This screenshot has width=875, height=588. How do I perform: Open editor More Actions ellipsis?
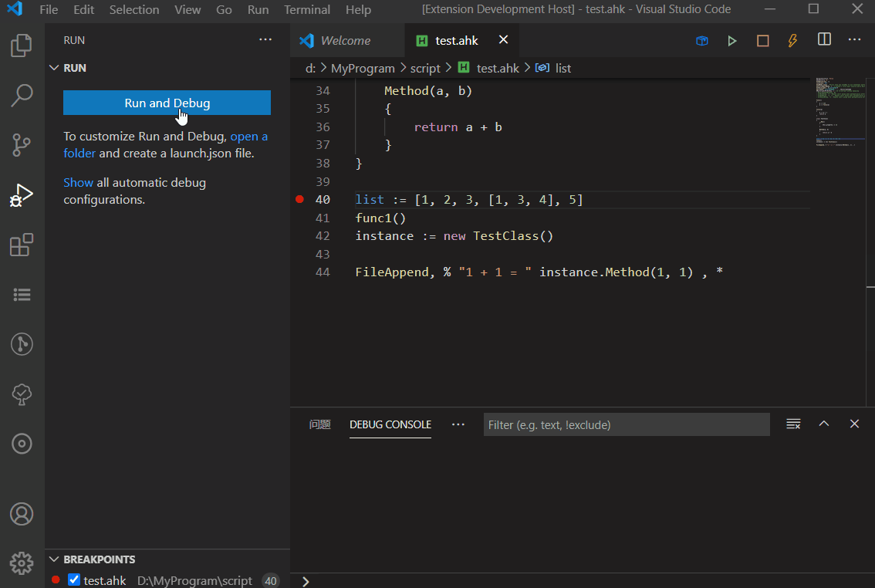pos(854,39)
